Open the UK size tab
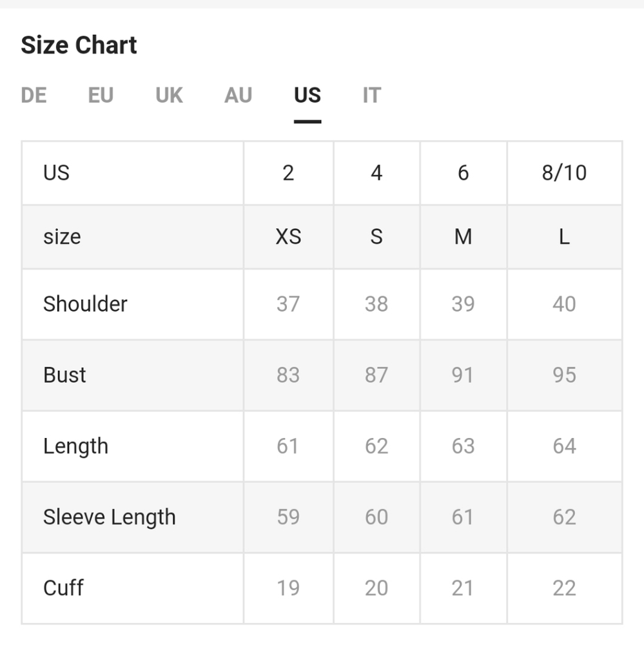 (x=169, y=95)
